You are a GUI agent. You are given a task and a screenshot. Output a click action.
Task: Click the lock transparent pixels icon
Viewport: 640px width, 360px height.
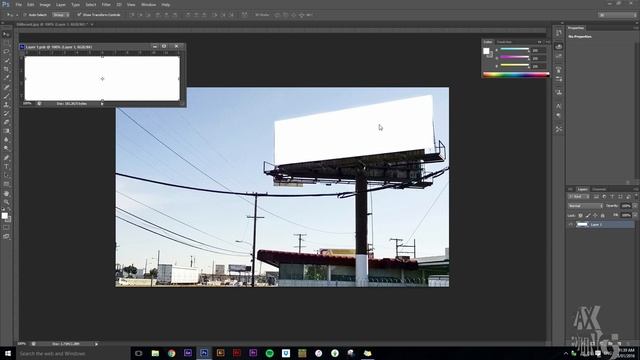click(580, 215)
